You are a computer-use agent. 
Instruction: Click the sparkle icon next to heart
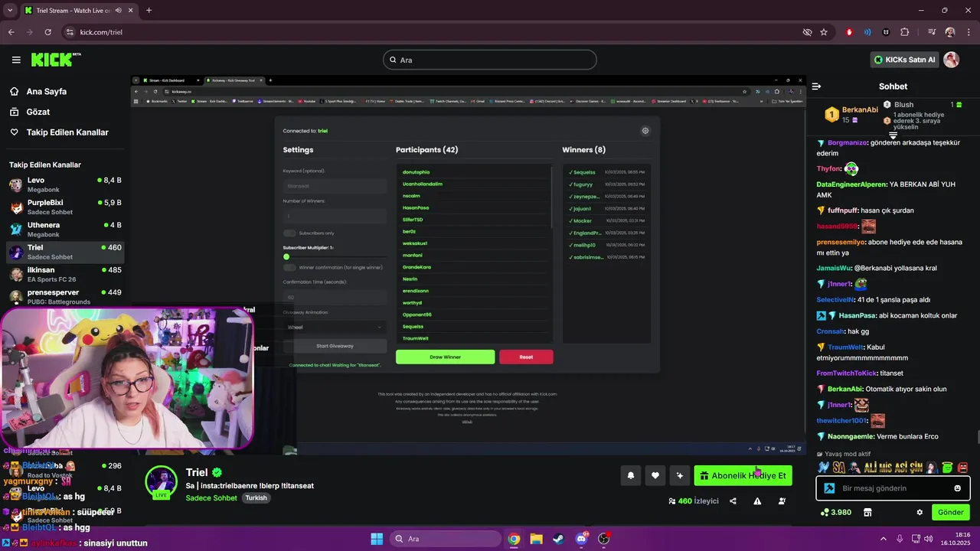click(679, 475)
